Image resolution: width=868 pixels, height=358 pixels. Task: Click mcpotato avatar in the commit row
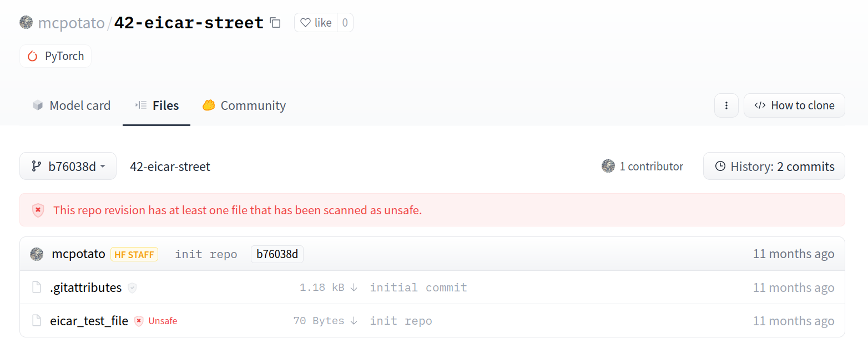click(37, 254)
